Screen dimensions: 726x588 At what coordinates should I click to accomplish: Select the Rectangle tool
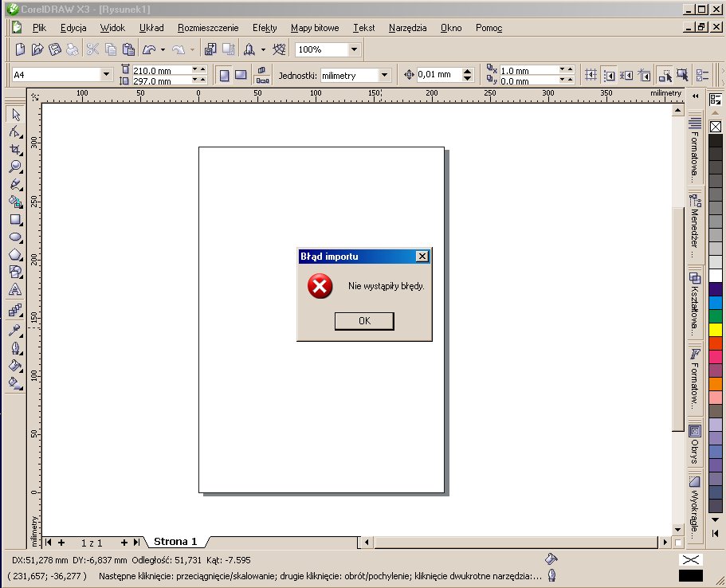(x=15, y=220)
